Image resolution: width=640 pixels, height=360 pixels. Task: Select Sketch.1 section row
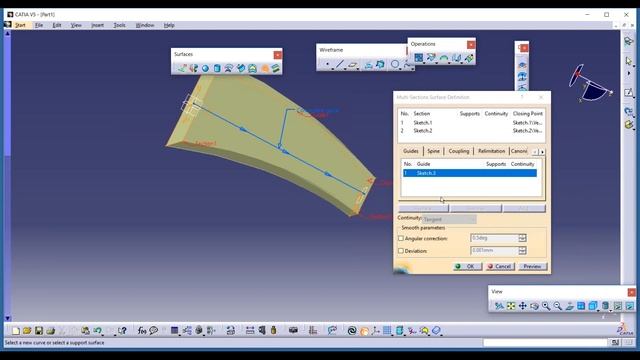471,122
